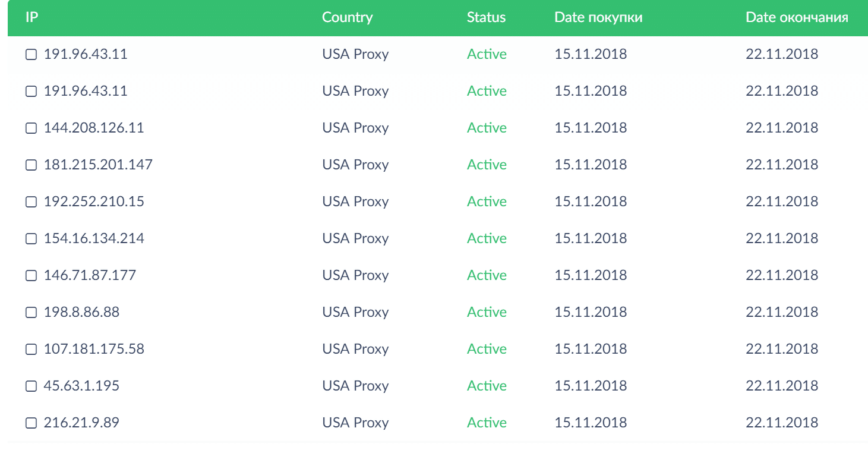The image size is (868, 450).
Task: Click the Country column header
Action: tap(348, 17)
